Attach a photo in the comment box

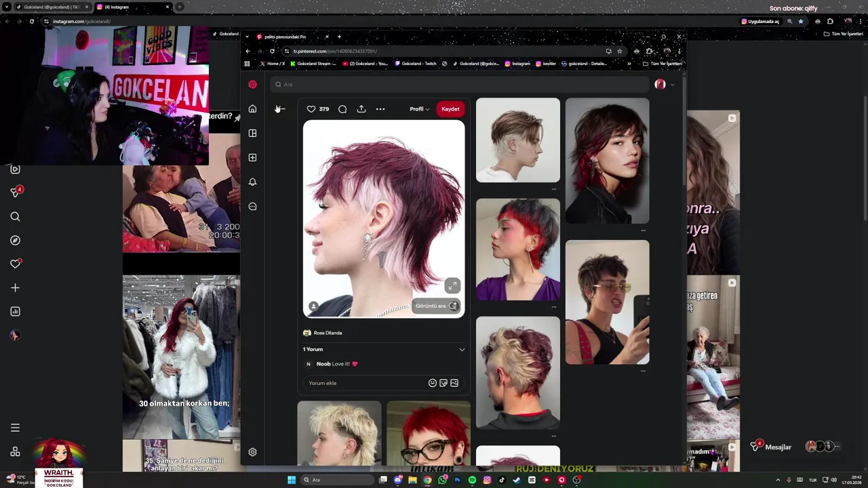[454, 383]
